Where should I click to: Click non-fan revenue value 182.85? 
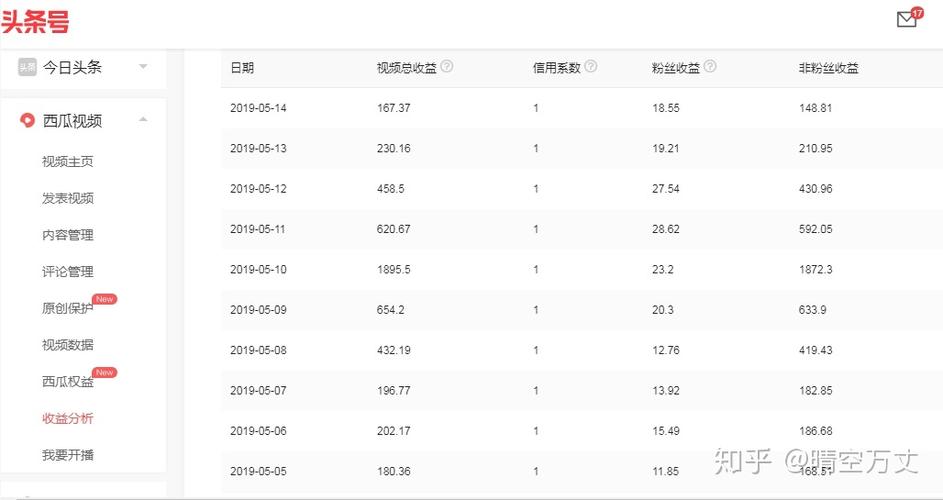[x=816, y=390]
